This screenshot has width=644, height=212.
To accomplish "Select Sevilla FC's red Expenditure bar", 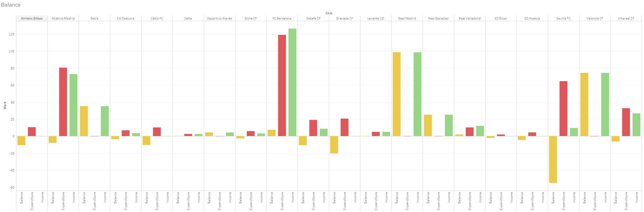I will coord(563,109).
